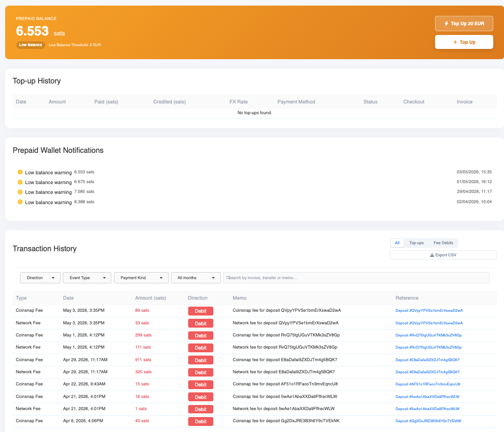Screen dimensions: 504x432
Task: Click the 6.553 sats prepaid balance value
Action: 41,31
